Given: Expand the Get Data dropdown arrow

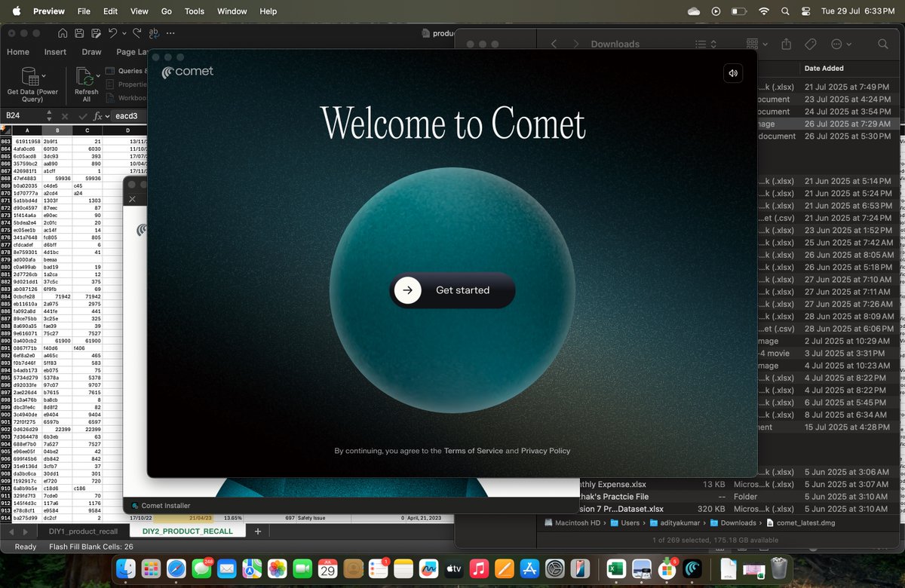Looking at the screenshot, I should click(x=44, y=76).
